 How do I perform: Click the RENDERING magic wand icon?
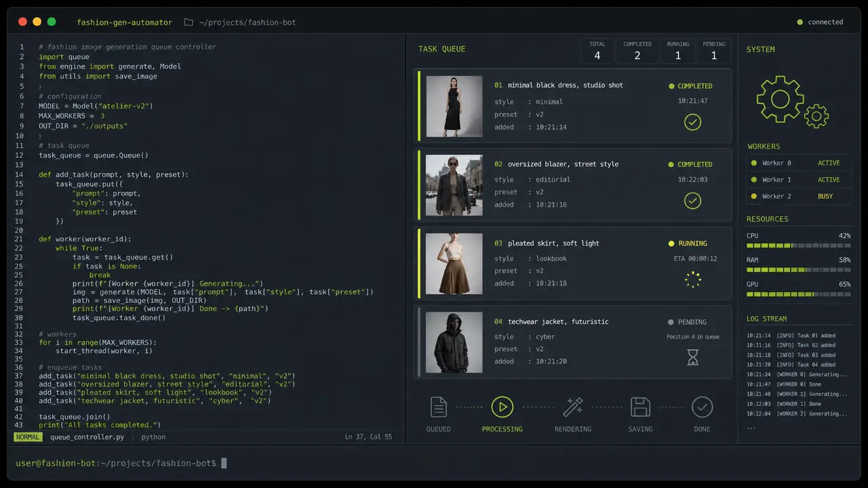click(x=573, y=407)
